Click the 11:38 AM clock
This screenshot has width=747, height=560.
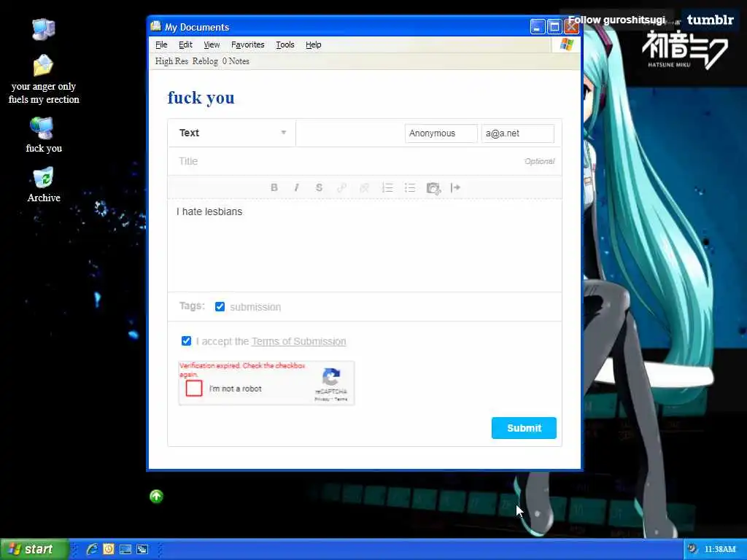coord(720,549)
